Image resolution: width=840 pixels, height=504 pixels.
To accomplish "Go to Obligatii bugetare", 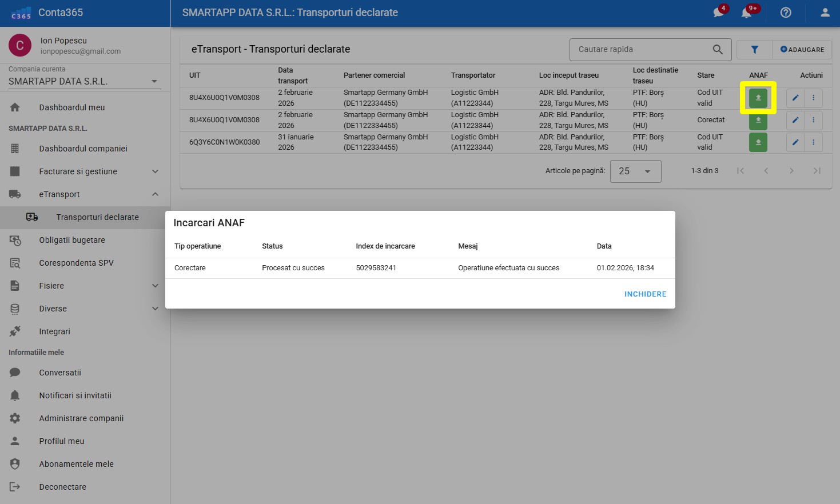I will point(72,240).
